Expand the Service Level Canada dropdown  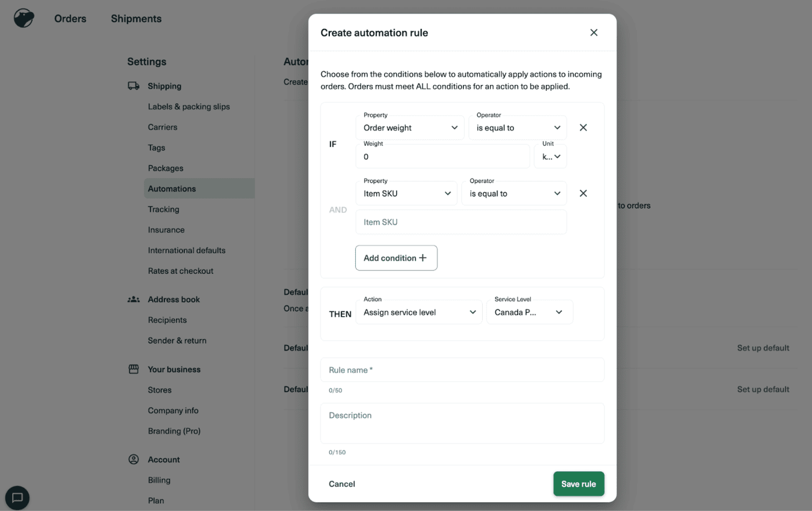(x=529, y=312)
